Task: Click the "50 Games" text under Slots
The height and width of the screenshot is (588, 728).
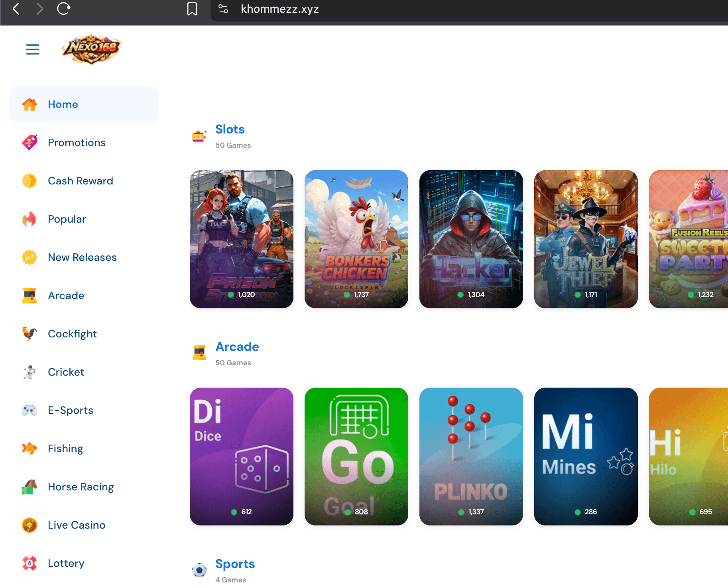Action: [233, 145]
